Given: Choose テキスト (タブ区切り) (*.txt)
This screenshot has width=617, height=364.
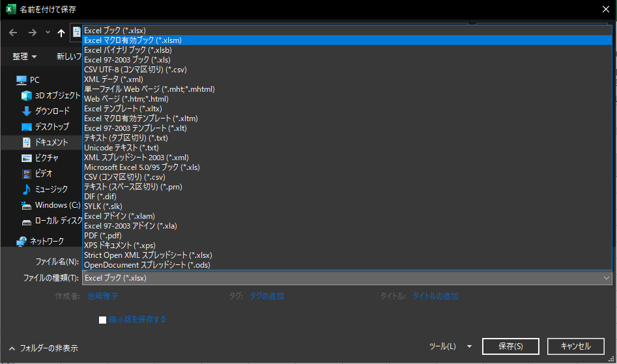Looking at the screenshot, I should point(347,138).
